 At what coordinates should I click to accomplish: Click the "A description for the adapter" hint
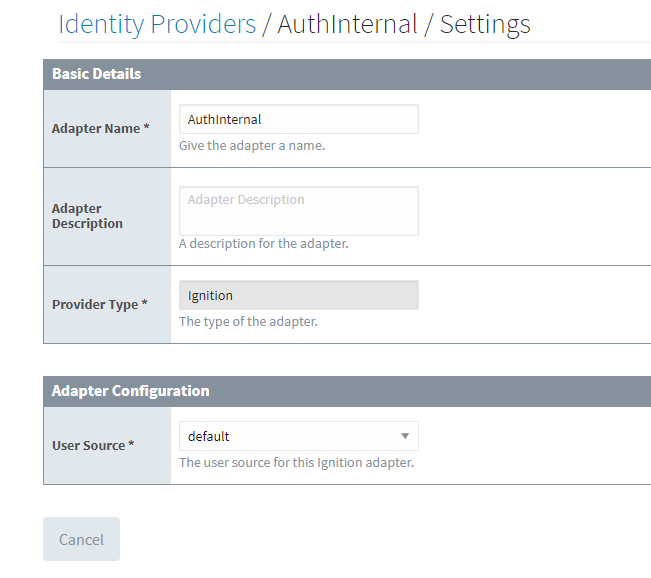(x=264, y=243)
